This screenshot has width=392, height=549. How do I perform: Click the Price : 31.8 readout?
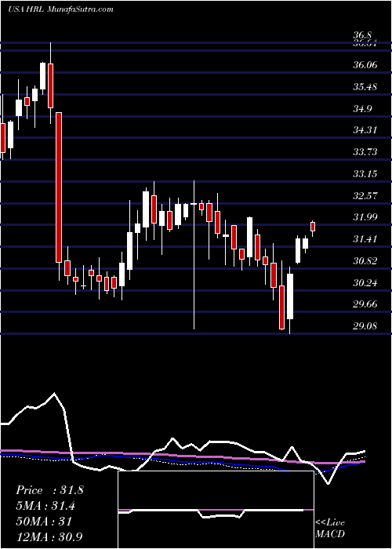coord(49,490)
